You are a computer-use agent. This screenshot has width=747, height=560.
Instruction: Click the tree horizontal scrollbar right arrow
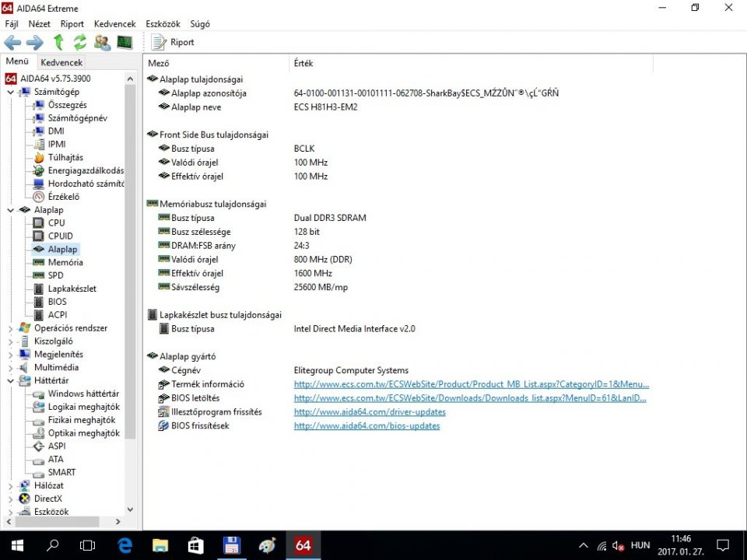coord(118,522)
